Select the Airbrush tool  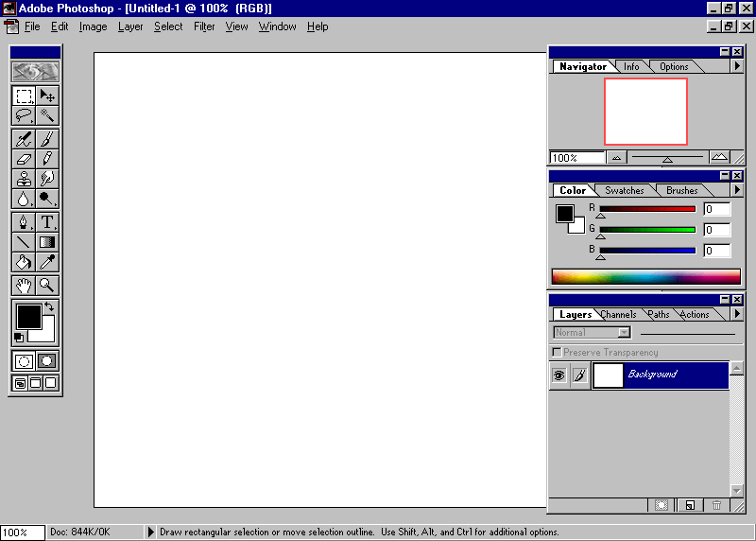coord(24,139)
